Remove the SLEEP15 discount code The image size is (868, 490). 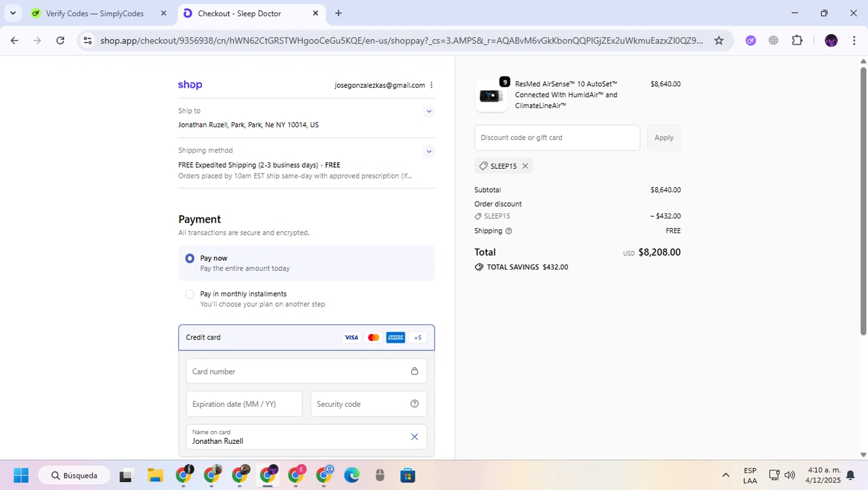click(525, 166)
